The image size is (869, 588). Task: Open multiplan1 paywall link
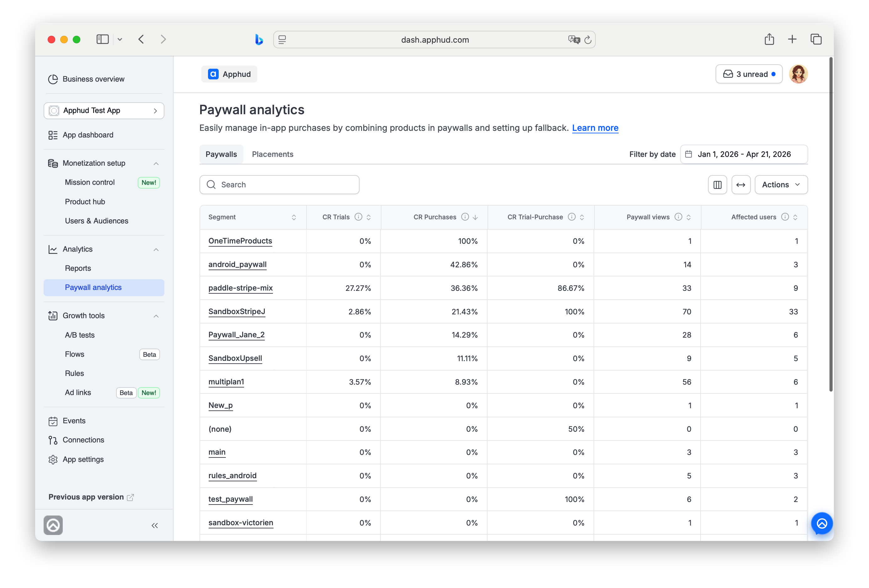point(226,382)
